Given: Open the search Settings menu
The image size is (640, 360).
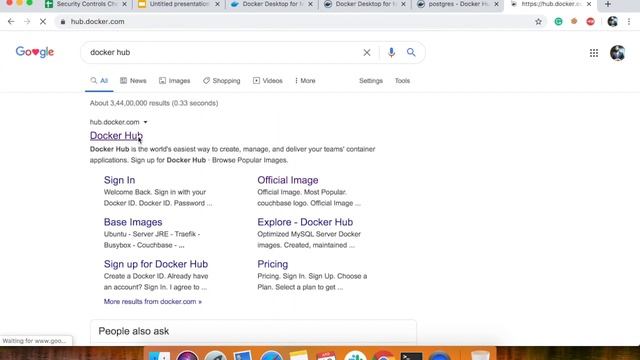Looking at the screenshot, I should pyautogui.click(x=371, y=81).
